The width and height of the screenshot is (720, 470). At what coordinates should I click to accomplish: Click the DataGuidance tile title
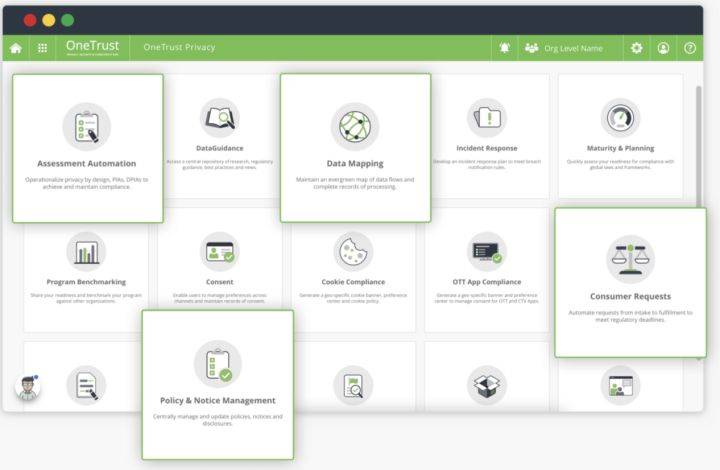[219, 148]
